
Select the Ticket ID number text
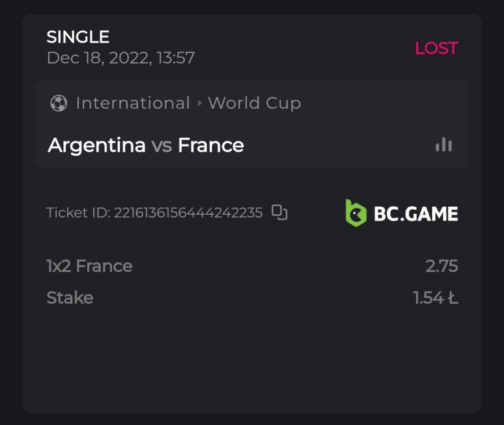188,213
